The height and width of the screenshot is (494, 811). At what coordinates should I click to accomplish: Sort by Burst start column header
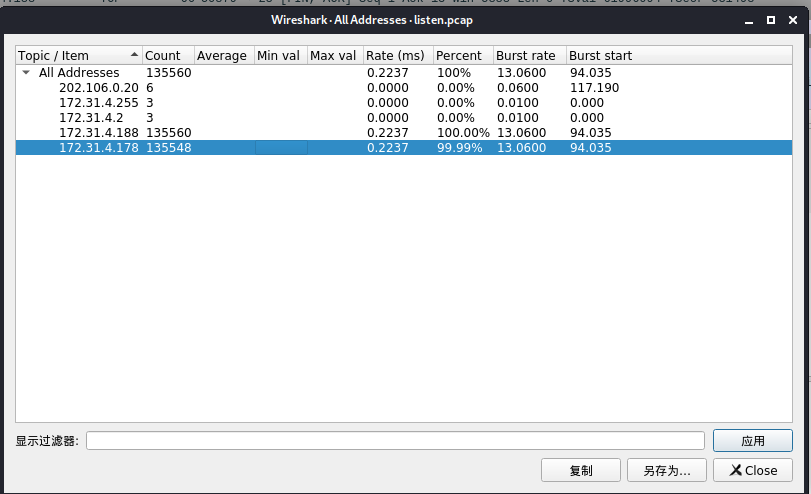pos(679,55)
